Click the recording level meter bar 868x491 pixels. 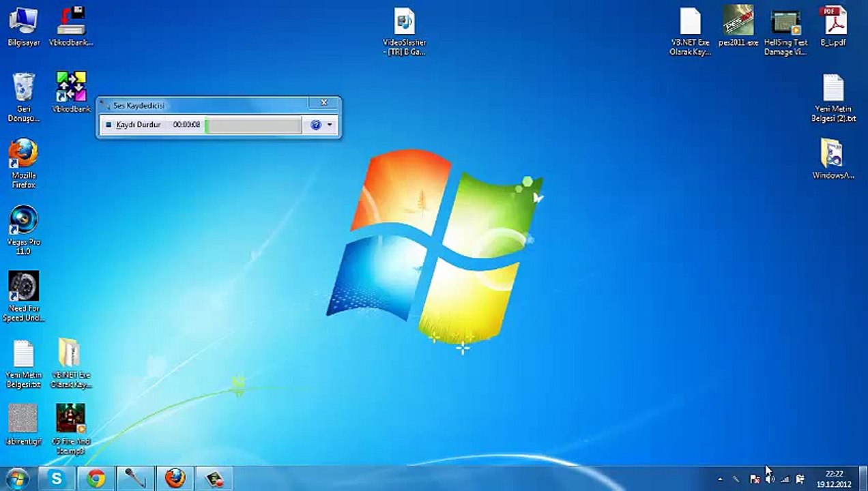pos(253,125)
